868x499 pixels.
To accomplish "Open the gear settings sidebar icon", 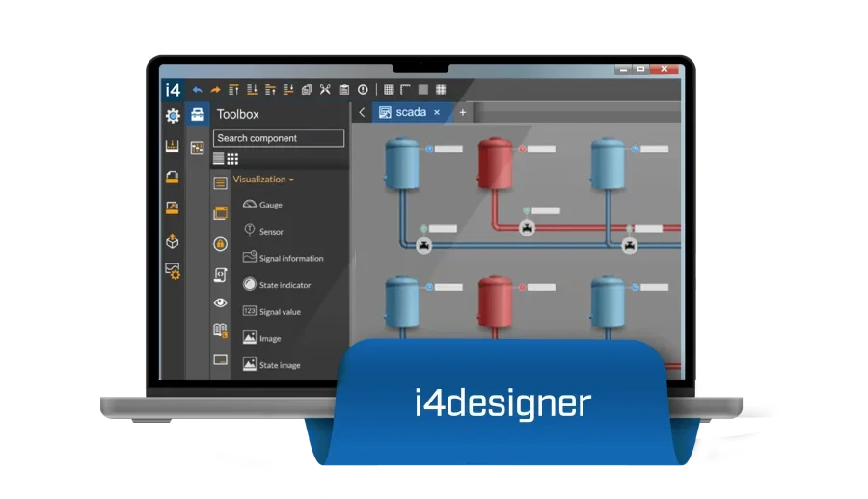I will click(x=173, y=115).
